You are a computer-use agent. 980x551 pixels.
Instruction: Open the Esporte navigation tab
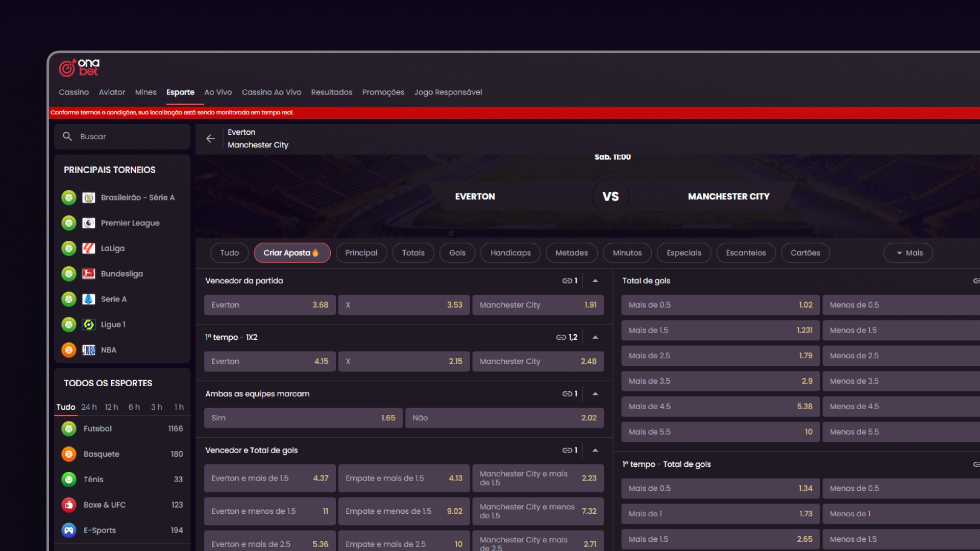pos(180,92)
